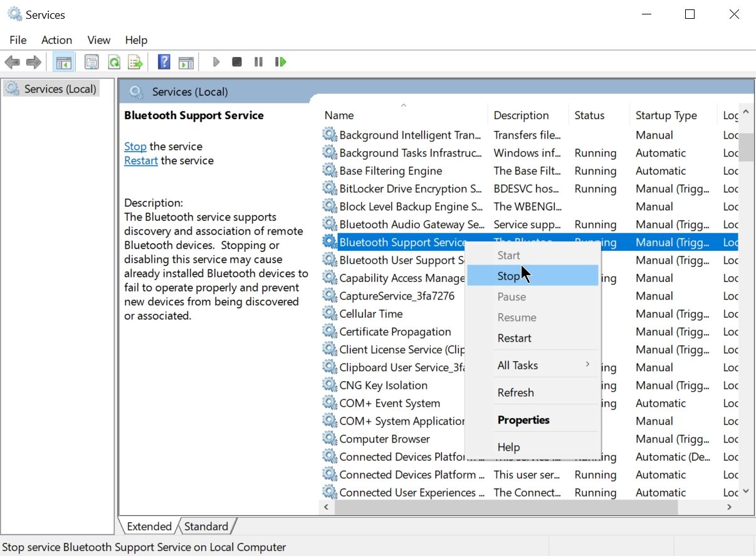The width and height of the screenshot is (756, 556).
Task: Open the Action menu in the menu bar
Action: tap(56, 40)
